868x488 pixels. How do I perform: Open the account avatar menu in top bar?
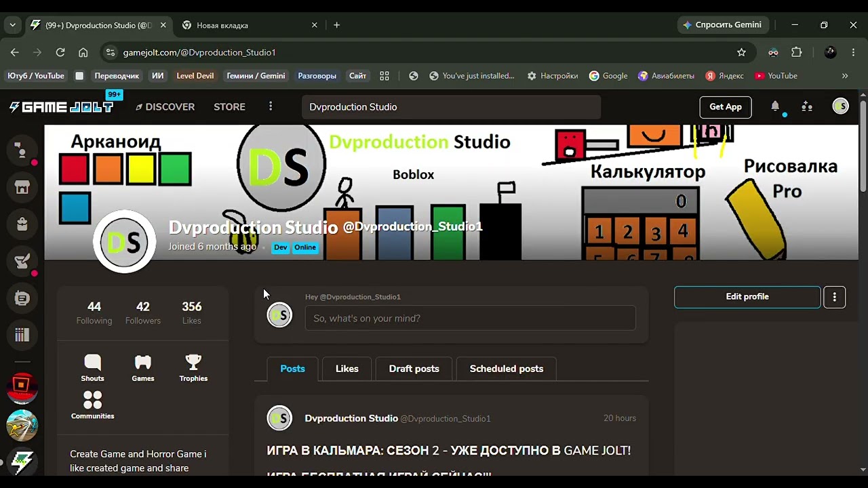click(840, 106)
